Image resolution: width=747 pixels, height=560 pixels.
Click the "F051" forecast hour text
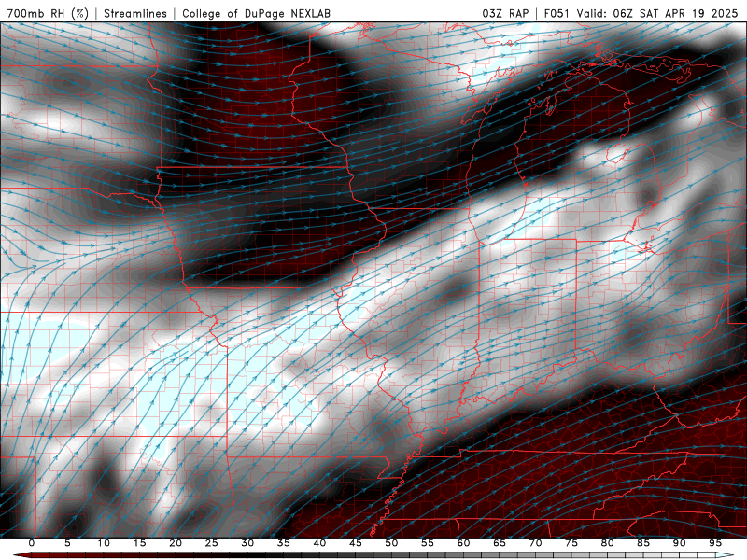(557, 13)
